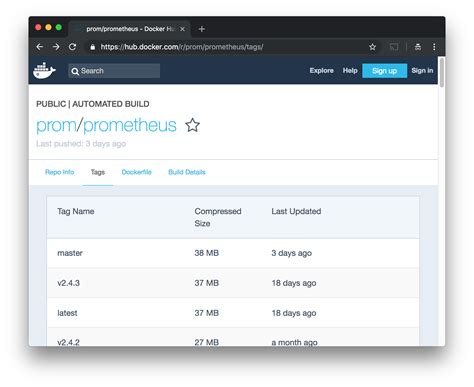Screen dimensions: 474x387
Task: Click the v2.4.2 tag name
Action: (68, 342)
